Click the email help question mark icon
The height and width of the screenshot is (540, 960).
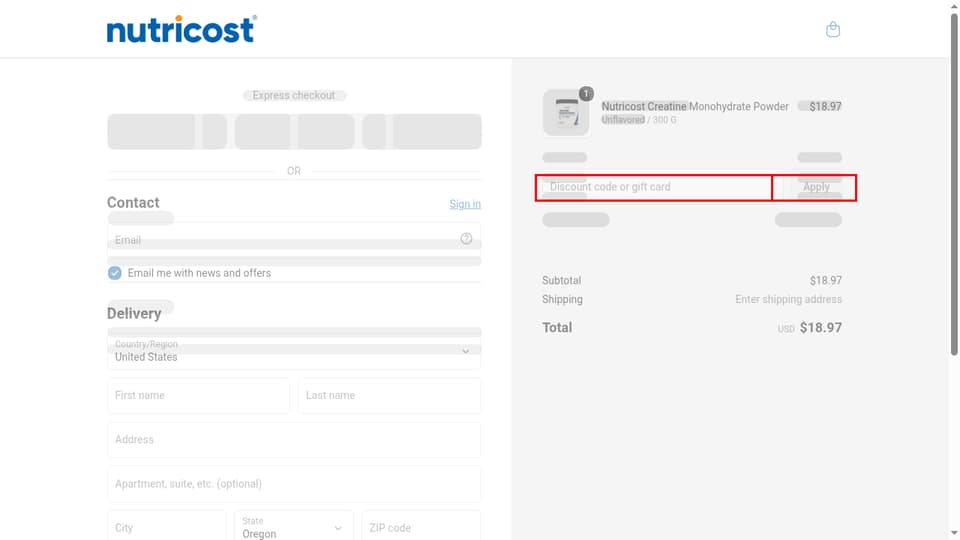coord(466,239)
